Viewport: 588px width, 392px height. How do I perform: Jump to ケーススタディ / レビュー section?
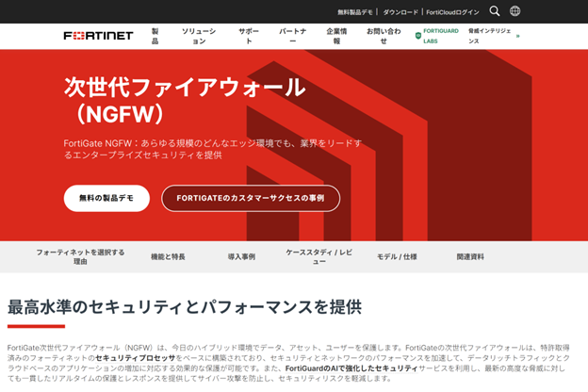click(319, 256)
